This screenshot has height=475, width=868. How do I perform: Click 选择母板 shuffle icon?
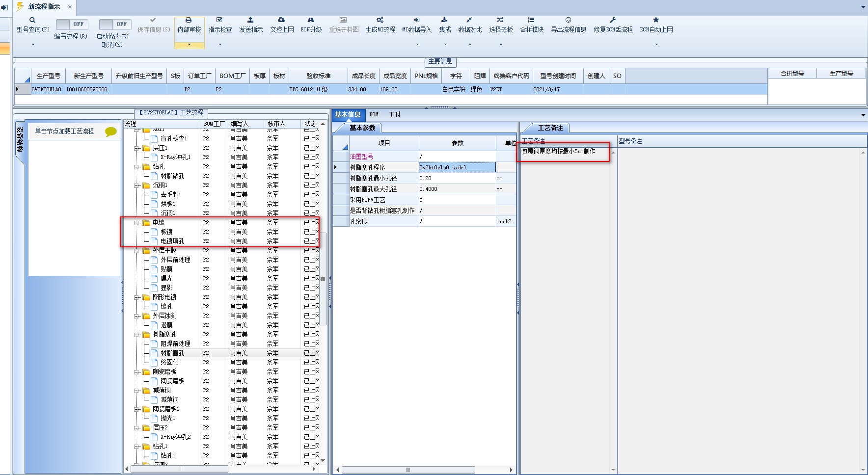pyautogui.click(x=500, y=20)
